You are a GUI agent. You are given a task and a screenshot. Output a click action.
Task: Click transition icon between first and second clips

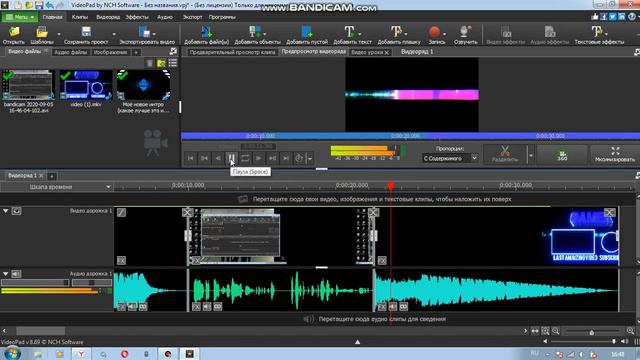pyautogui.click(x=187, y=212)
